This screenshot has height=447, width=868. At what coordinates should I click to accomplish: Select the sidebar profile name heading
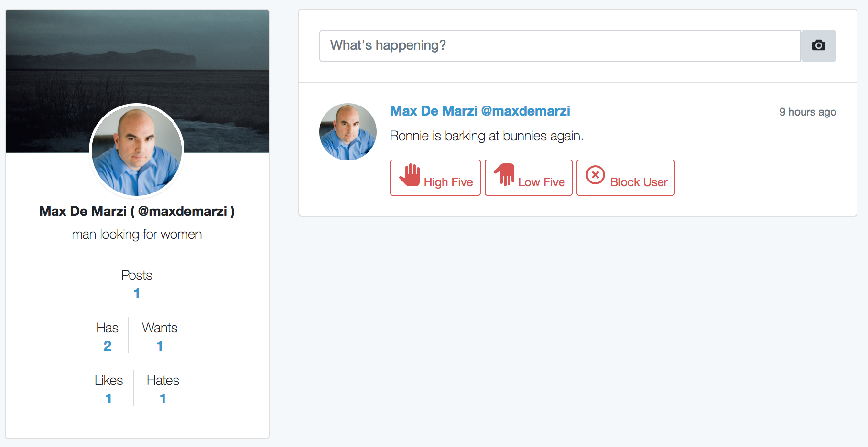pyautogui.click(x=137, y=212)
